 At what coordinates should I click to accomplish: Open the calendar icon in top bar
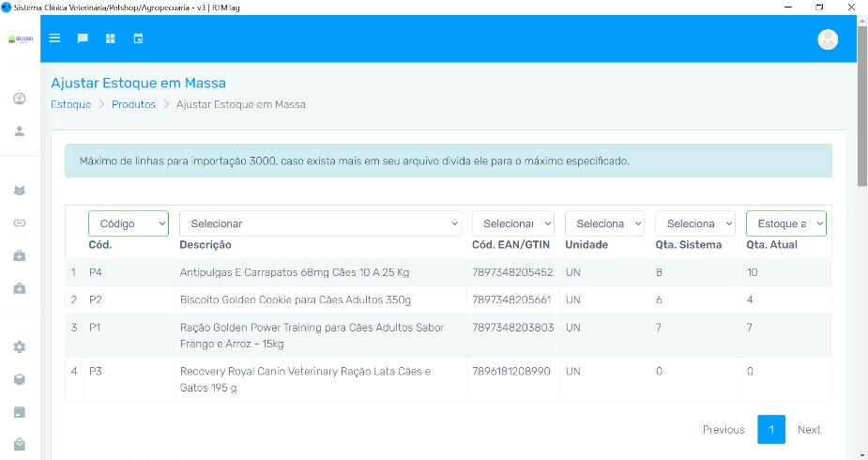point(138,38)
